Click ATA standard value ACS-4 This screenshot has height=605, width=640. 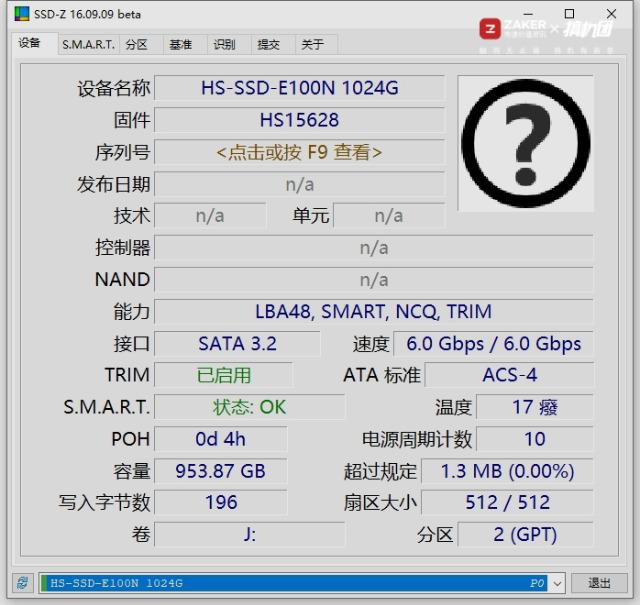[509, 375]
